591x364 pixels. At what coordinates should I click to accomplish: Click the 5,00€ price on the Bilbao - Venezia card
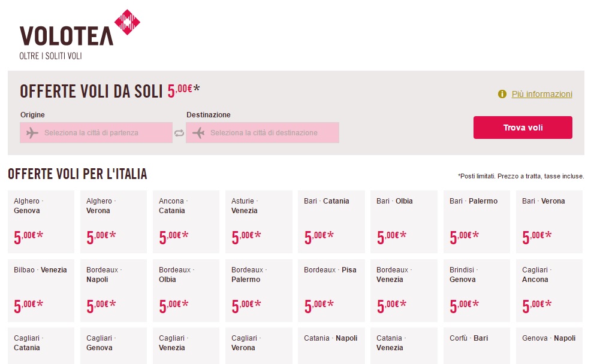pos(29,305)
